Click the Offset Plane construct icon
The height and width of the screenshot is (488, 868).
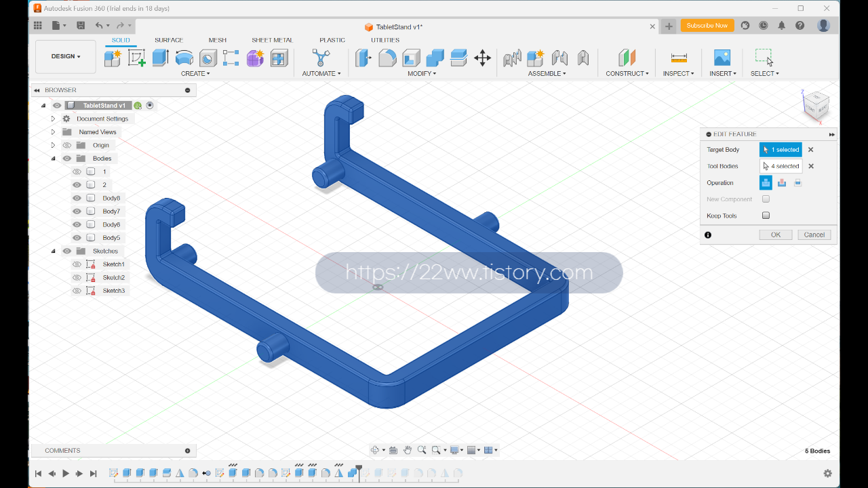click(627, 58)
